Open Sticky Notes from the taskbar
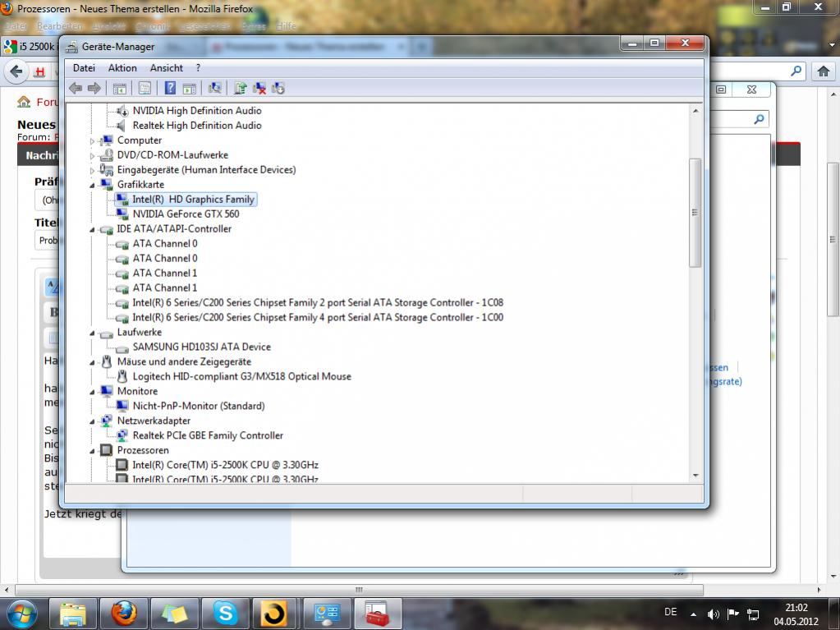The height and width of the screenshot is (630, 840). point(175,614)
